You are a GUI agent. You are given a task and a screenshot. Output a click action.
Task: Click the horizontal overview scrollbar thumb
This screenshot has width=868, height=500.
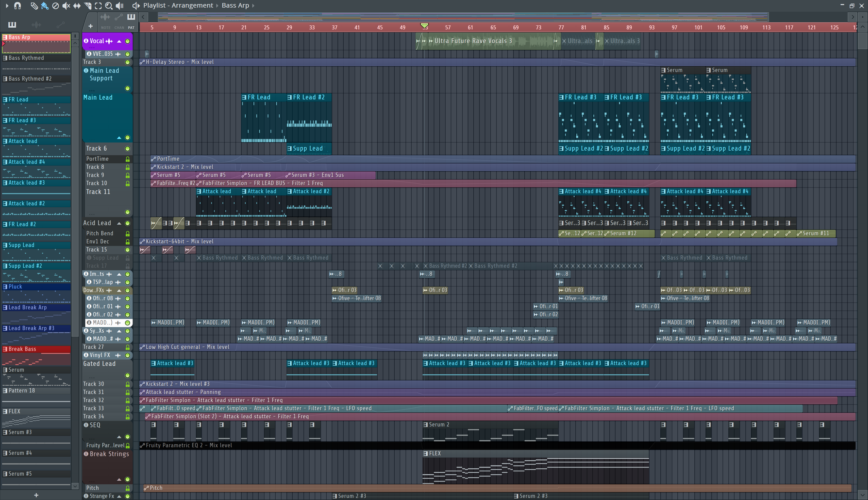pyautogui.click(x=463, y=16)
